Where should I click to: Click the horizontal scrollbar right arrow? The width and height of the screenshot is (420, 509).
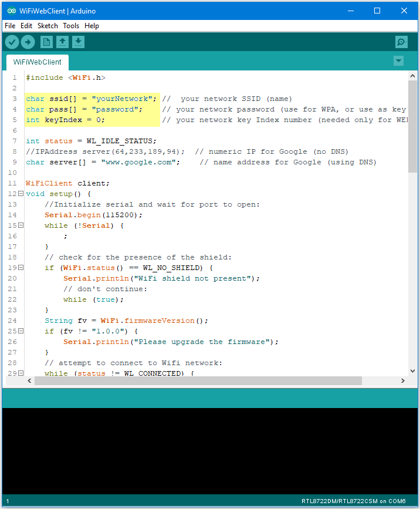[x=403, y=380]
